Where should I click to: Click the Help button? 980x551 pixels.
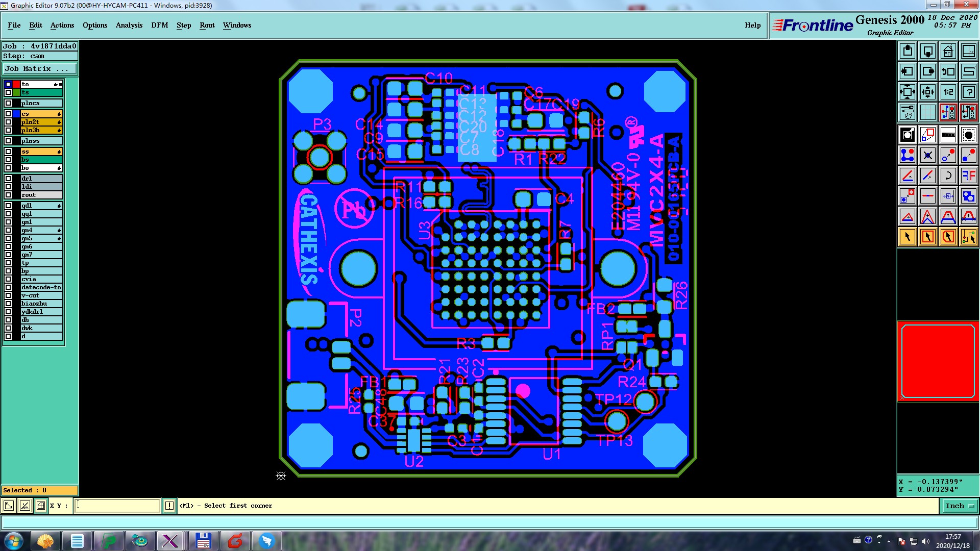(x=752, y=25)
